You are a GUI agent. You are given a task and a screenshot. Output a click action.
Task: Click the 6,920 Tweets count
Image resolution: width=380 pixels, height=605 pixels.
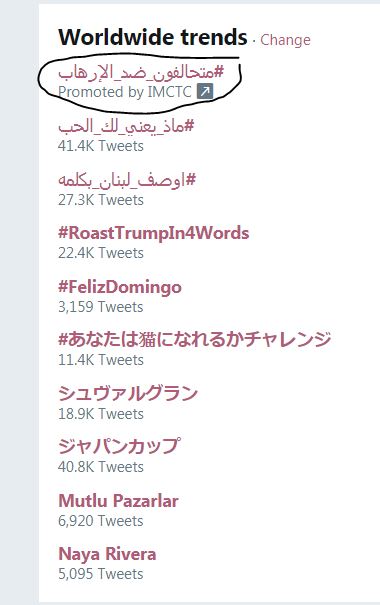pyautogui.click(x=101, y=521)
